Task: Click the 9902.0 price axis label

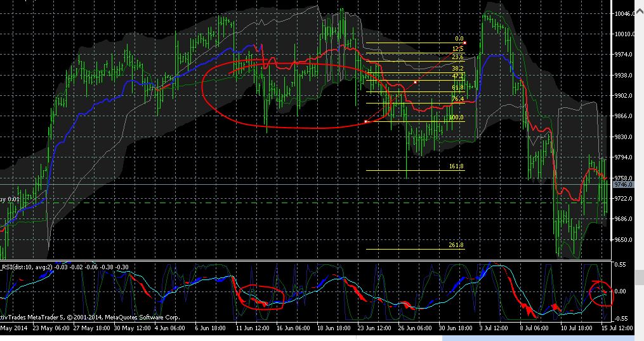Action: 624,96
